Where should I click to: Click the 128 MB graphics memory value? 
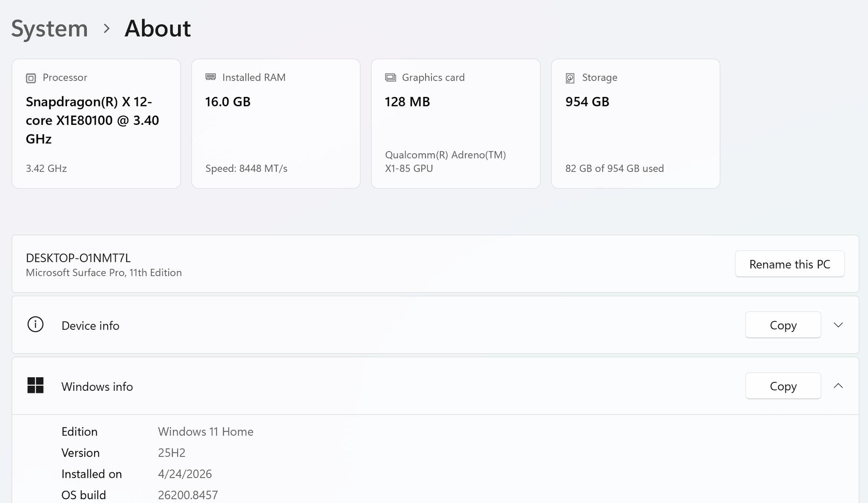click(x=407, y=102)
